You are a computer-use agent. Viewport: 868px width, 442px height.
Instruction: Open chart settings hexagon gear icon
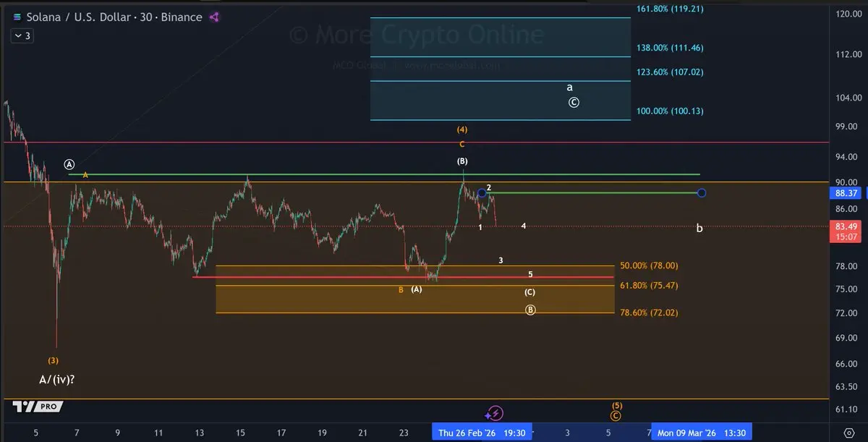(x=849, y=433)
